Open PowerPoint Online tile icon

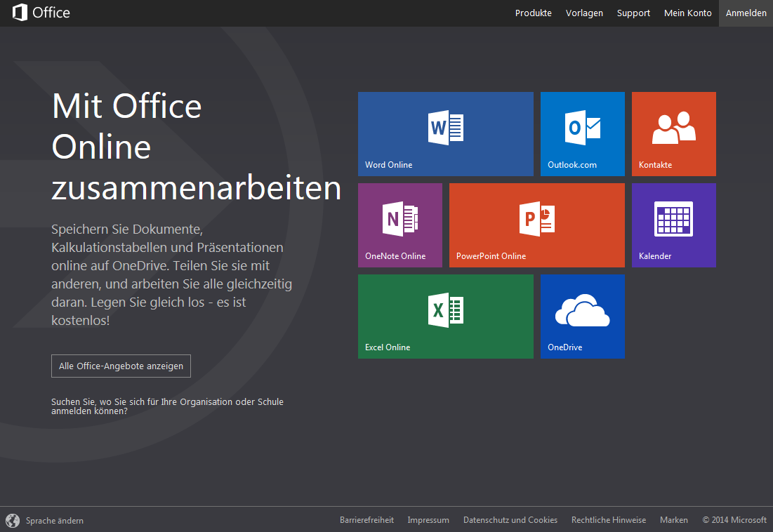coord(537,218)
